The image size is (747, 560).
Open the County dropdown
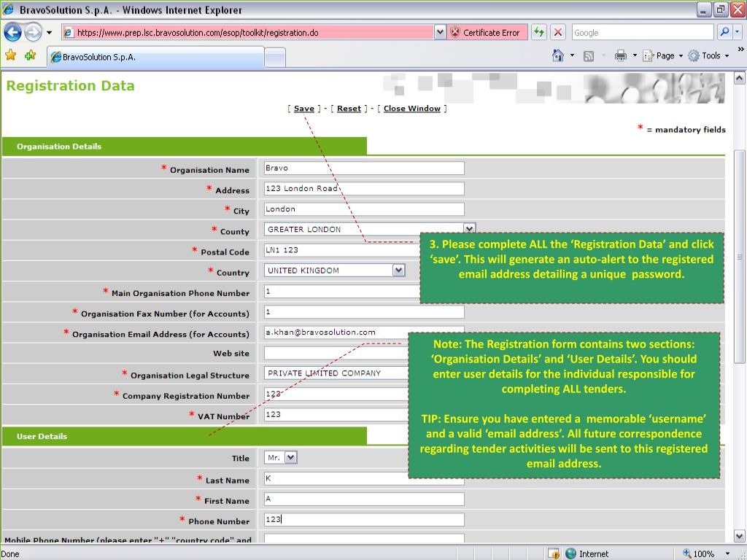click(369, 230)
